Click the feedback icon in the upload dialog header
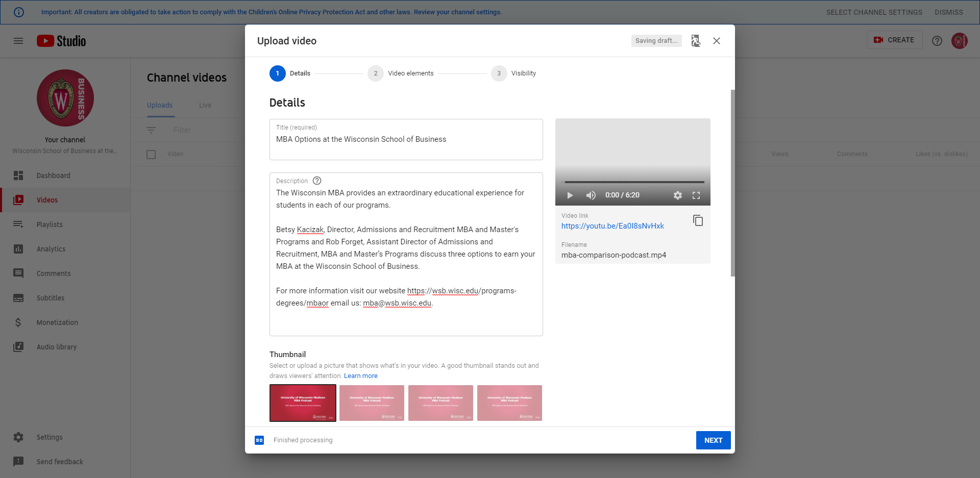Screen dimensions: 980x478 coord(696,40)
